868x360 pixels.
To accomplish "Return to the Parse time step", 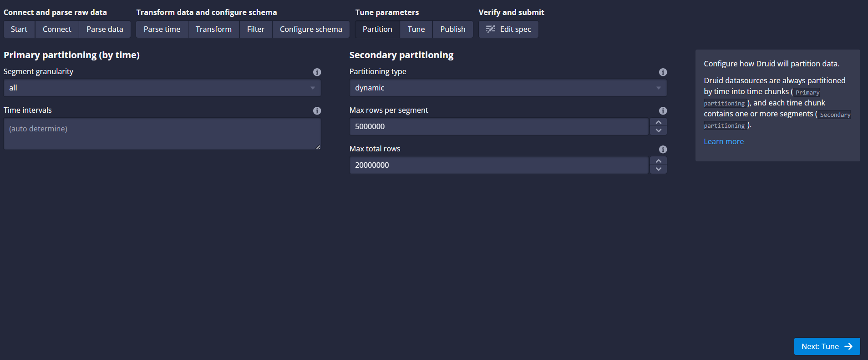I will [162, 29].
